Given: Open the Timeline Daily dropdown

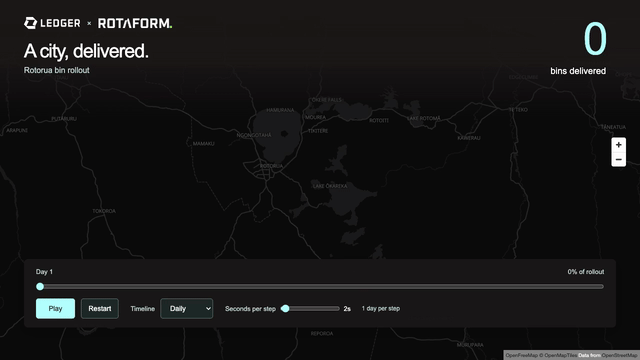Looking at the screenshot, I should coord(187,309).
